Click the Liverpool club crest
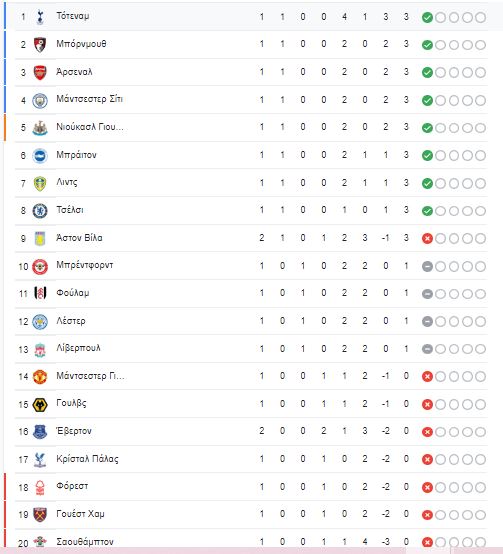Viewport: 503px width, 554px height. pyautogui.click(x=40, y=349)
